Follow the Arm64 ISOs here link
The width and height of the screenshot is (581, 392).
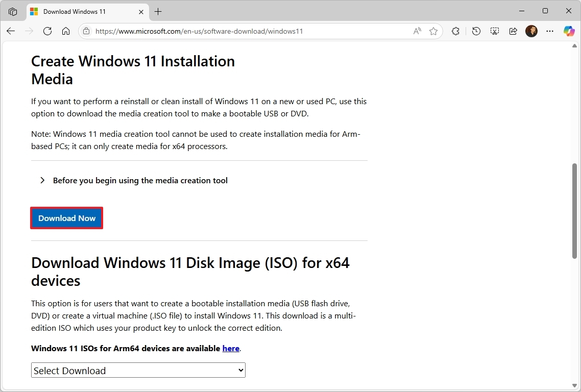[231, 348]
